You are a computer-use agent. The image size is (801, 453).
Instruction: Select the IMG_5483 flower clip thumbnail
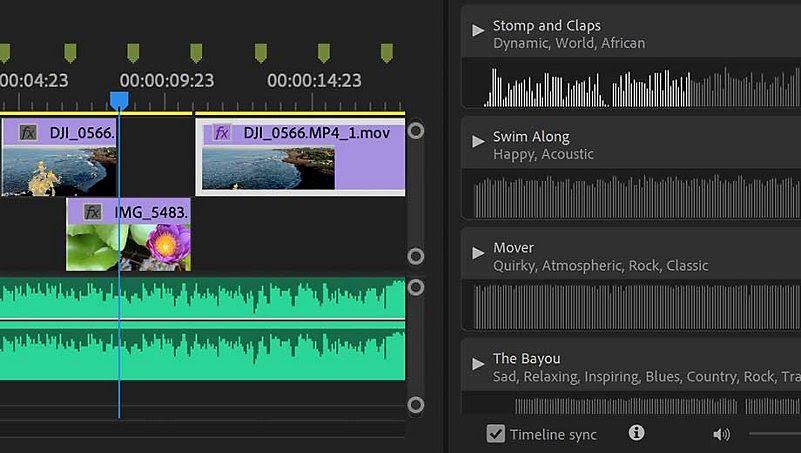coord(129,247)
